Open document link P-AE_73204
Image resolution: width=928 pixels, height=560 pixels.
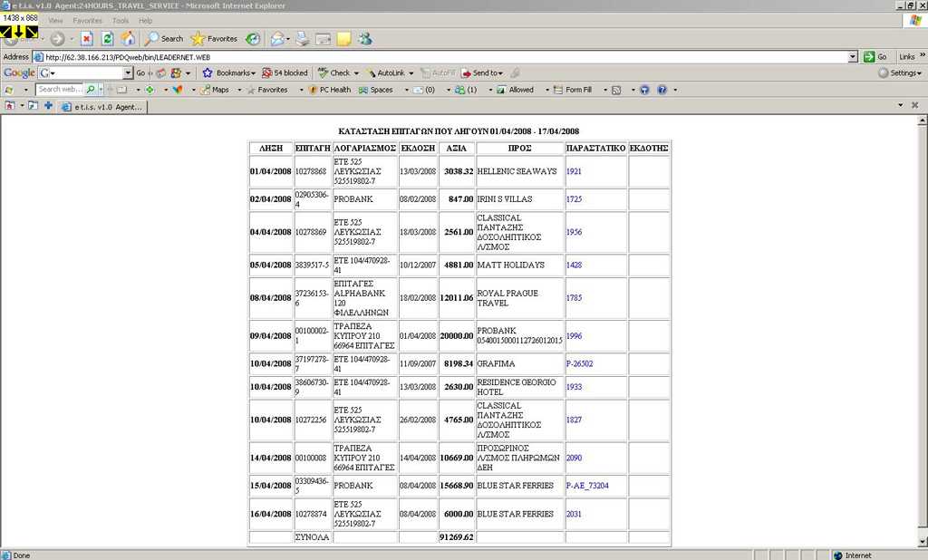tap(587, 486)
